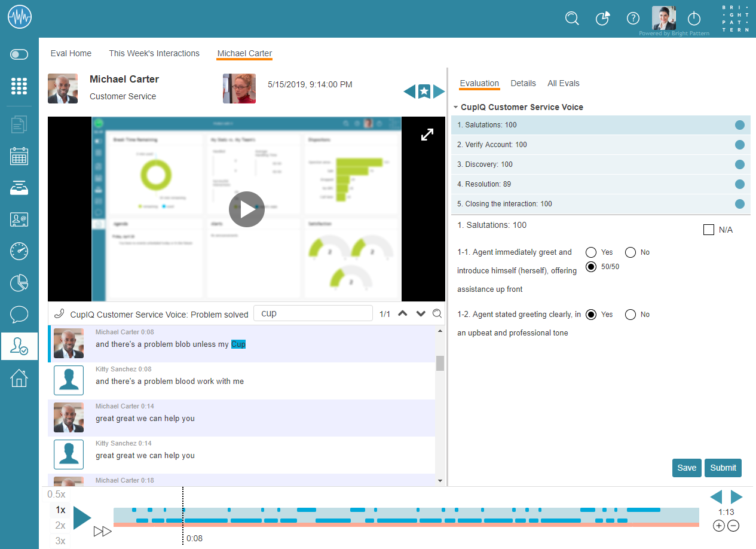The height and width of the screenshot is (549, 756).
Task: Switch to the All Evals tab
Action: (564, 83)
